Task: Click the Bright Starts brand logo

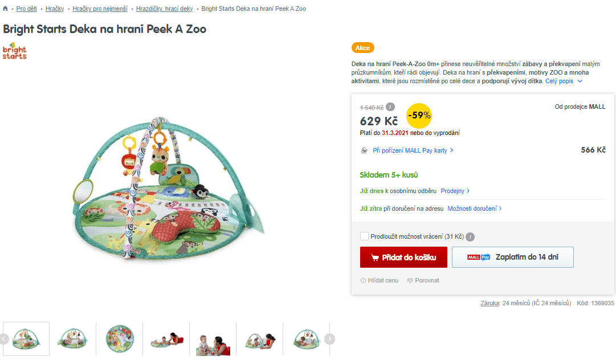Action: click(x=15, y=51)
